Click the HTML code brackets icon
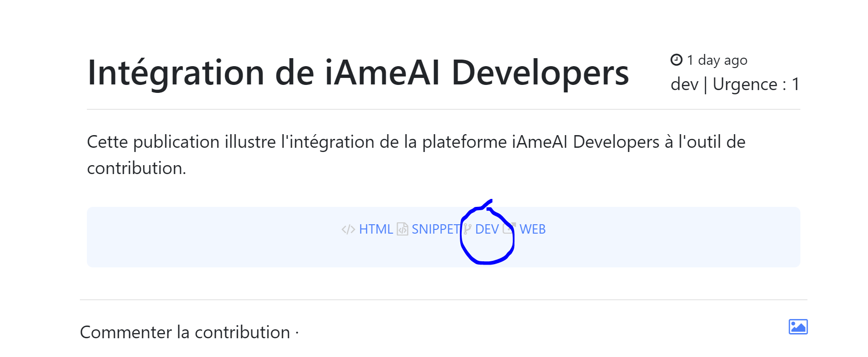This screenshot has height=357, width=868. tap(348, 229)
